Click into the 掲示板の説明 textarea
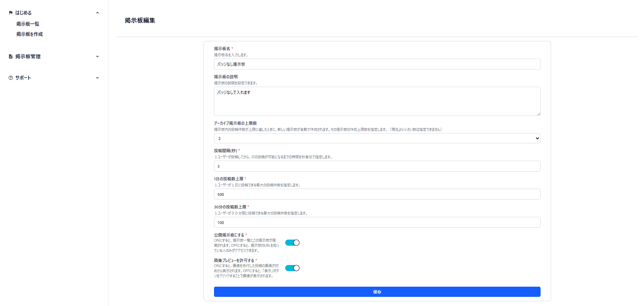 tap(377, 101)
